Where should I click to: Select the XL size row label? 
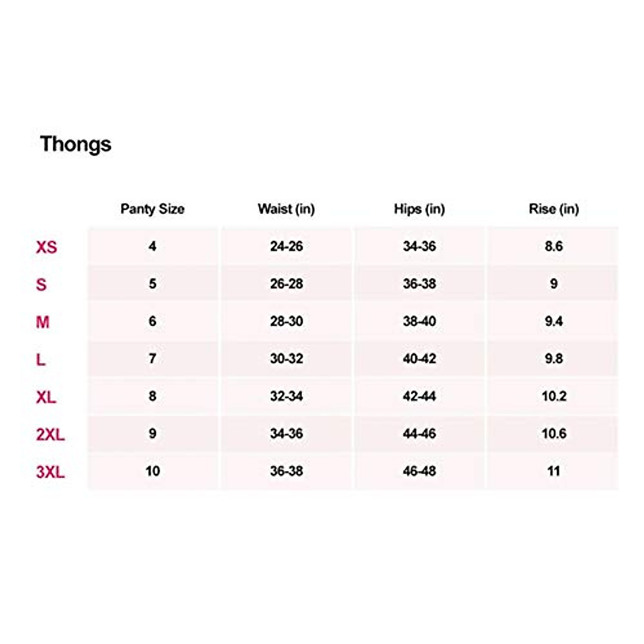point(46,397)
